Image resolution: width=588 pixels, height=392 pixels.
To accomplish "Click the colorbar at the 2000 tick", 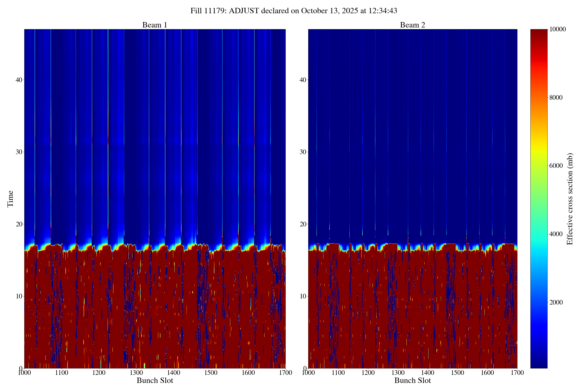I will click(539, 302).
